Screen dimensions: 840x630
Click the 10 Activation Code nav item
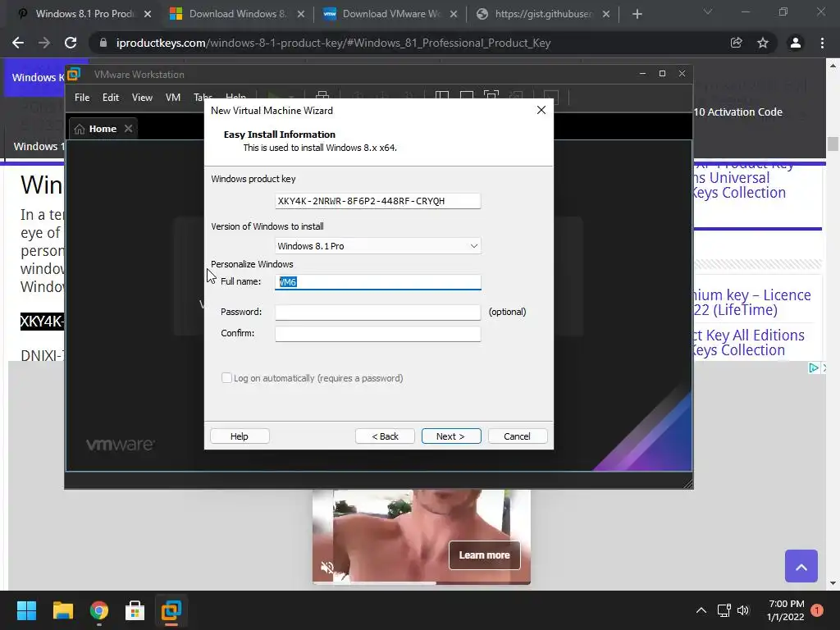[737, 112]
